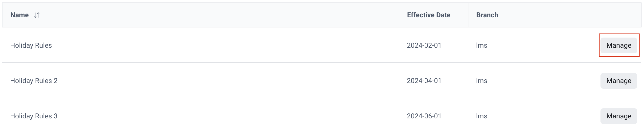Viewport: 644px width, 130px height.
Task: Click lms branch in Holiday Rules 3 row
Action: [482, 116]
